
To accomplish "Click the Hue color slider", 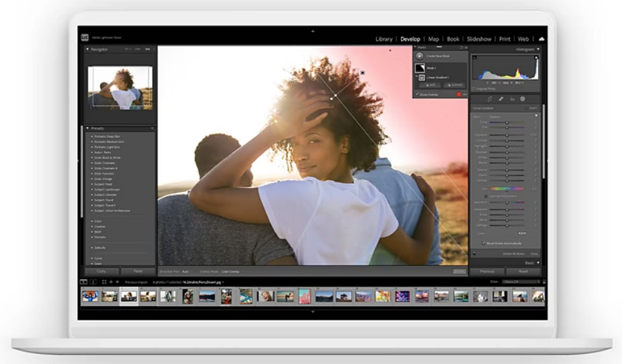I will (x=508, y=189).
